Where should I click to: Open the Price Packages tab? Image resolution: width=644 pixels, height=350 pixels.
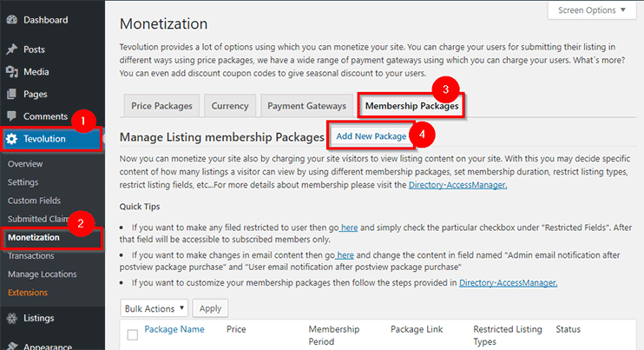(x=161, y=106)
